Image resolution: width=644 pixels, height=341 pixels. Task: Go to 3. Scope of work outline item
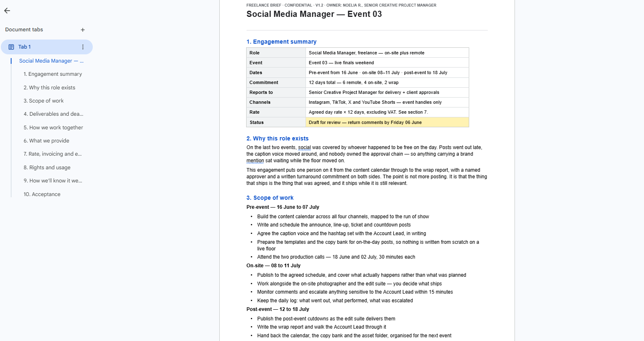coord(44,101)
